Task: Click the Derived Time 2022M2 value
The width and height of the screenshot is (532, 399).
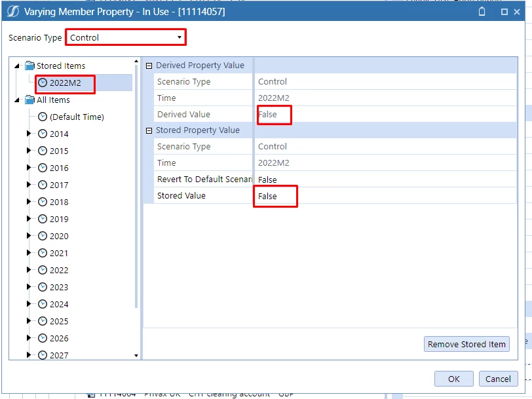Action: click(385, 98)
